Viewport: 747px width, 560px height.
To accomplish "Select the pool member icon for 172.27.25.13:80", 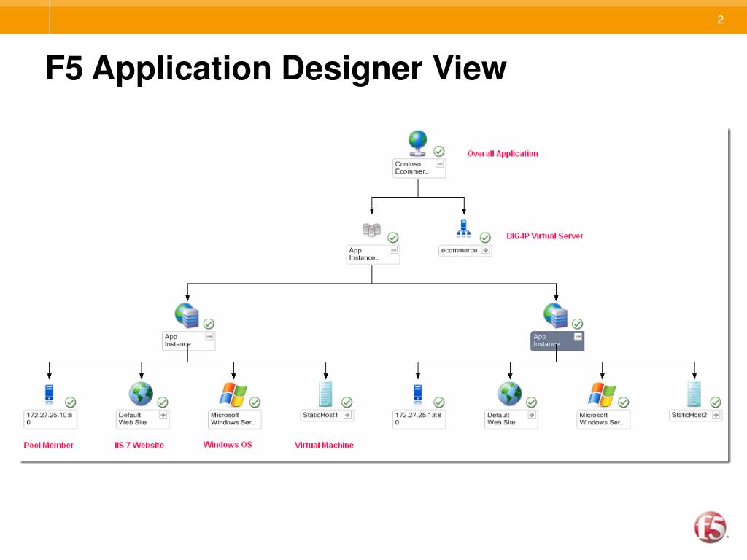I will (418, 394).
